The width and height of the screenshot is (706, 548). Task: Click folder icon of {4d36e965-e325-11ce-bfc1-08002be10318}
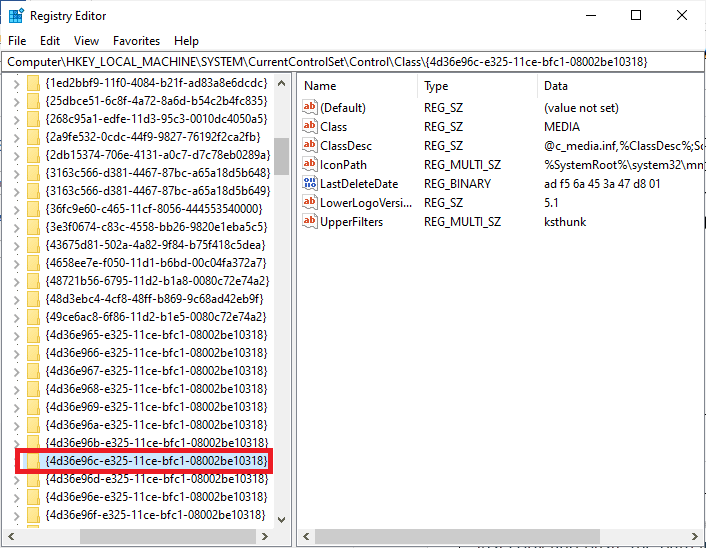click(33, 335)
